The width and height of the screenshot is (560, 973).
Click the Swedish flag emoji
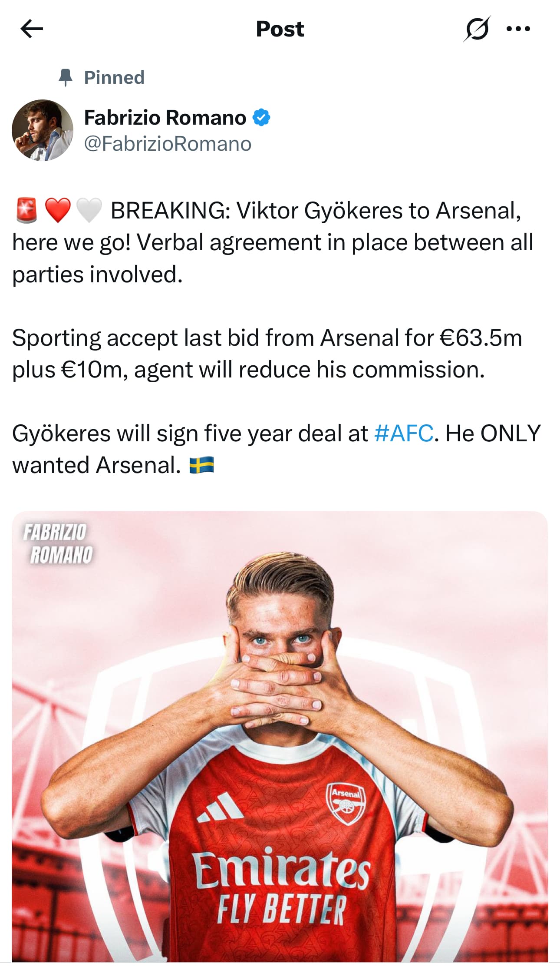click(x=201, y=465)
